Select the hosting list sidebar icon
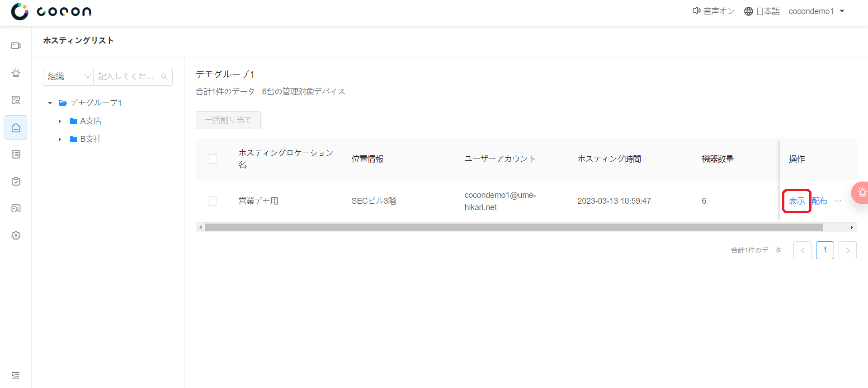This screenshot has width=868, height=388. pos(16,128)
